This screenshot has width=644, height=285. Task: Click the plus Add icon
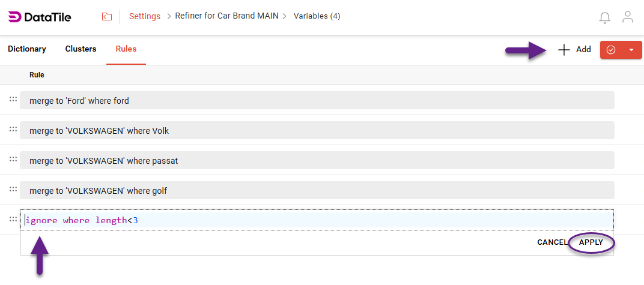563,50
